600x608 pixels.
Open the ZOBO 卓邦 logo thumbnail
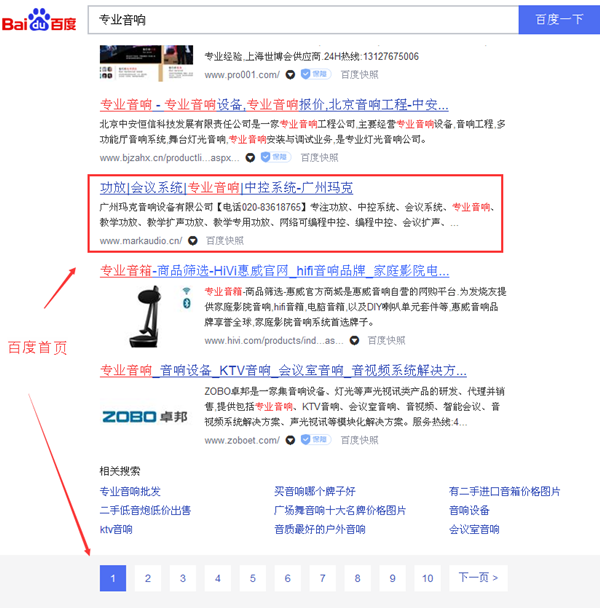[149, 414]
